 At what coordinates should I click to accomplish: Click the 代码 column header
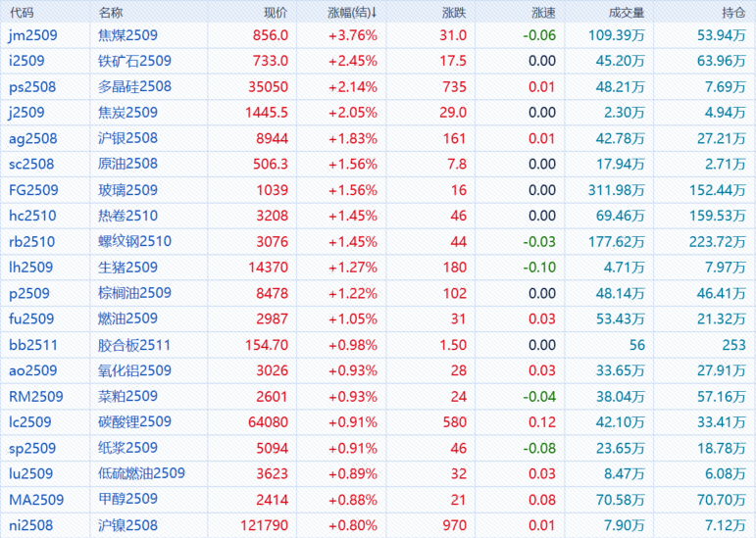coord(21,13)
